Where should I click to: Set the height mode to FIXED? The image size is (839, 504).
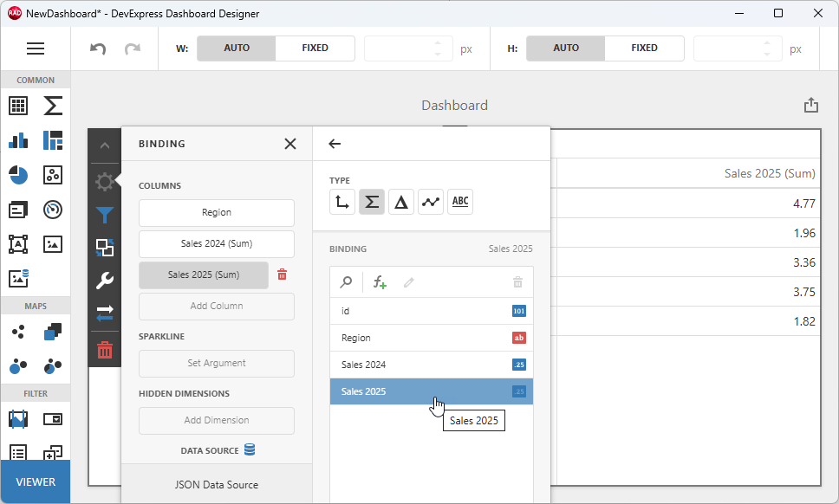click(x=644, y=48)
